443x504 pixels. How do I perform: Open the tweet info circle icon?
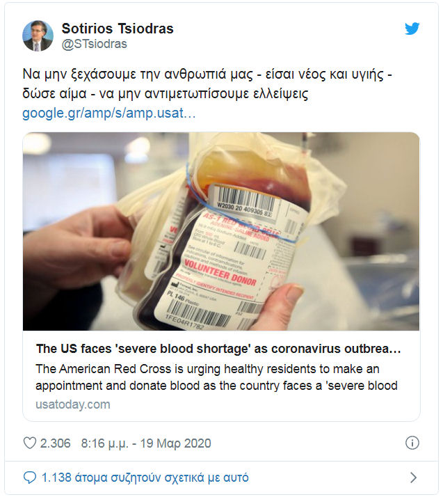(x=412, y=443)
